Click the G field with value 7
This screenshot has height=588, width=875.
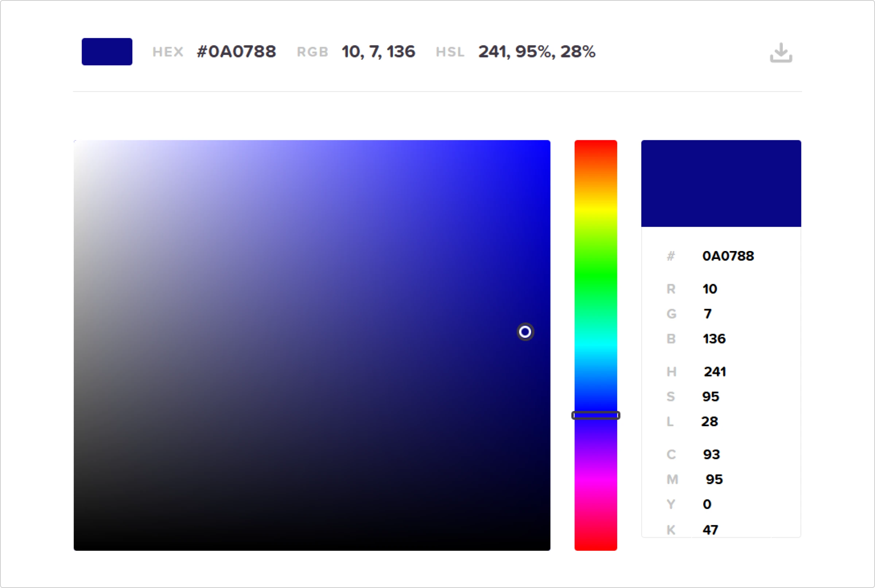(708, 314)
